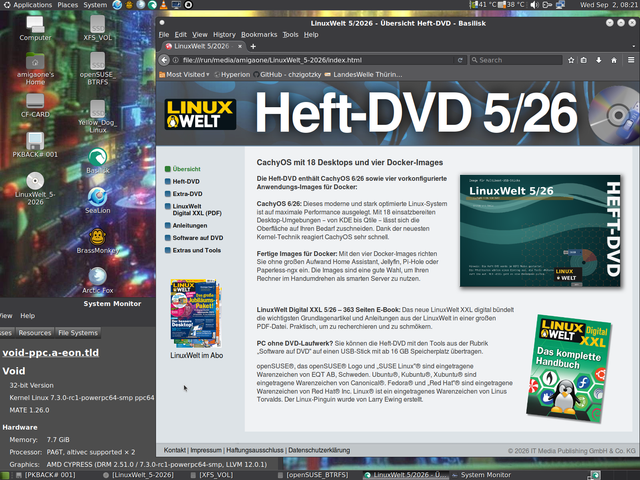Show bookmarks with the clipboard icon
The height and width of the screenshot is (480, 640).
(584, 60)
